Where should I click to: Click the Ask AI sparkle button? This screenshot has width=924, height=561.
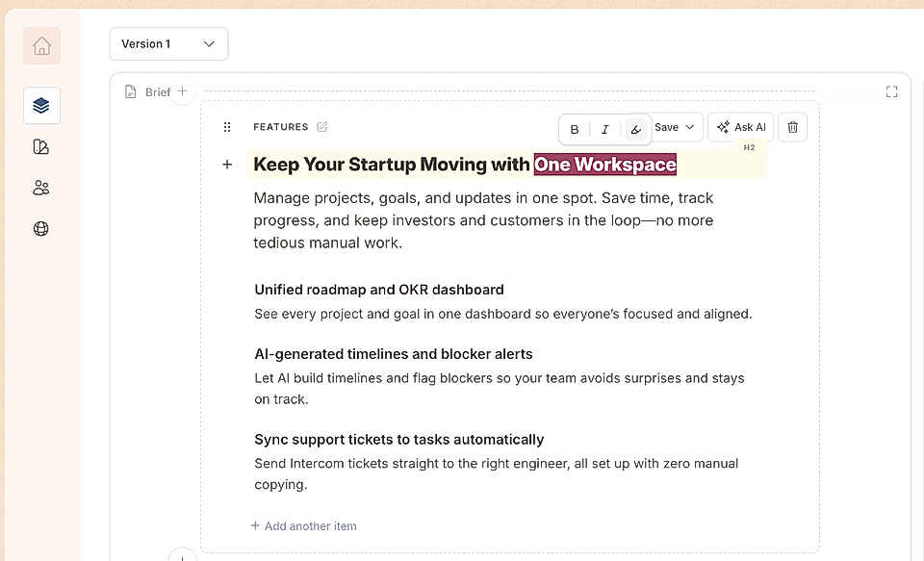click(x=740, y=126)
